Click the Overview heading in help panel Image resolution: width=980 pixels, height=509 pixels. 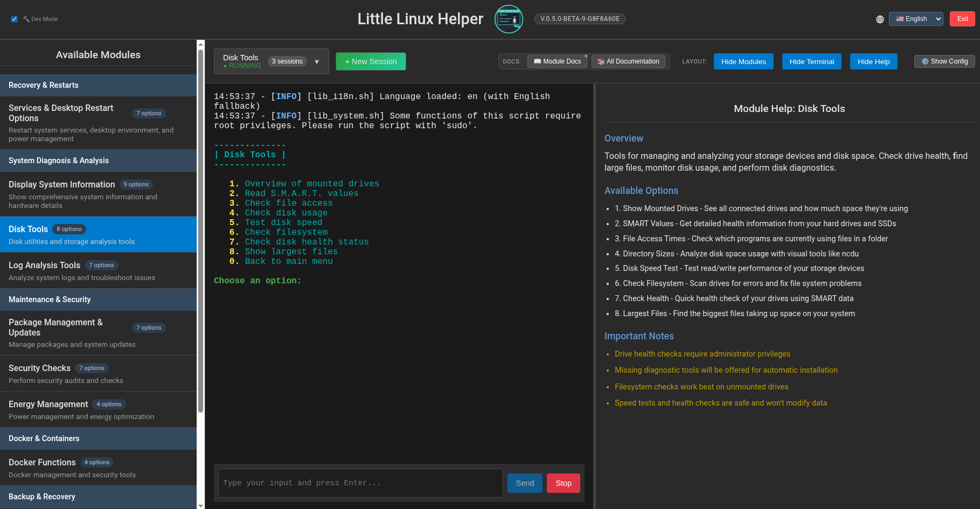point(624,138)
